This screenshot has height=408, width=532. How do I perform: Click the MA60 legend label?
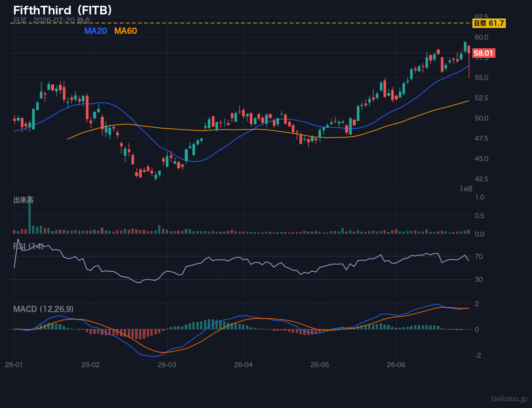(x=126, y=31)
